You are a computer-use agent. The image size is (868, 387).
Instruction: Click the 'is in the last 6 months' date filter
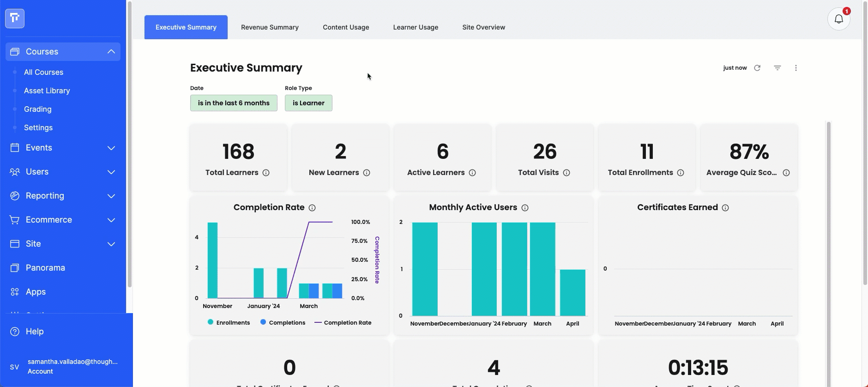[234, 103]
